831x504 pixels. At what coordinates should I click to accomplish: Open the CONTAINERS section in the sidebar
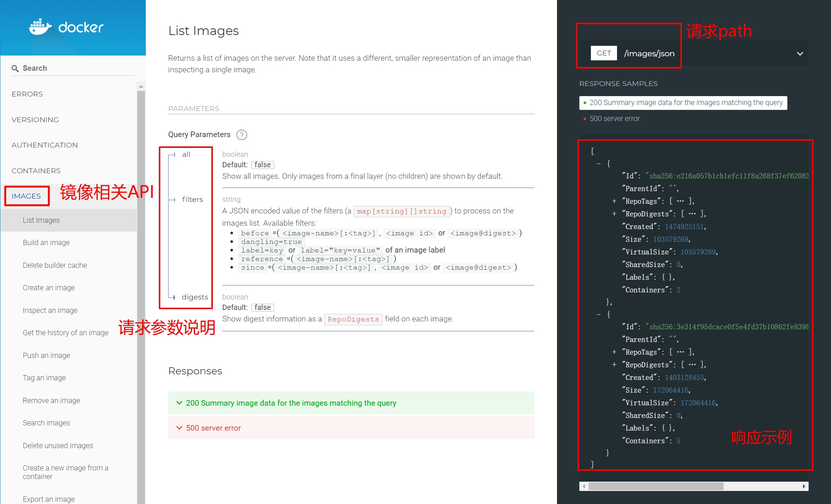coord(36,171)
